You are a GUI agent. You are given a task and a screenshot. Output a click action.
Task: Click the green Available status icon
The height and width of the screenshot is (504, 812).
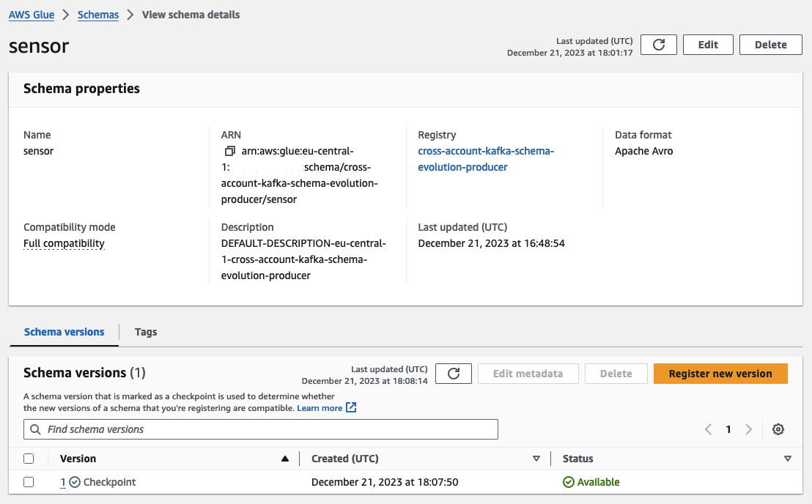coord(568,482)
